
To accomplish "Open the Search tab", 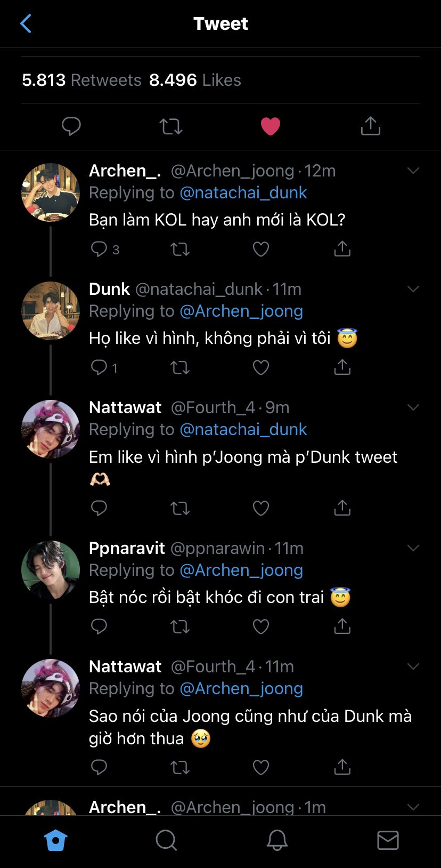I will (x=166, y=840).
